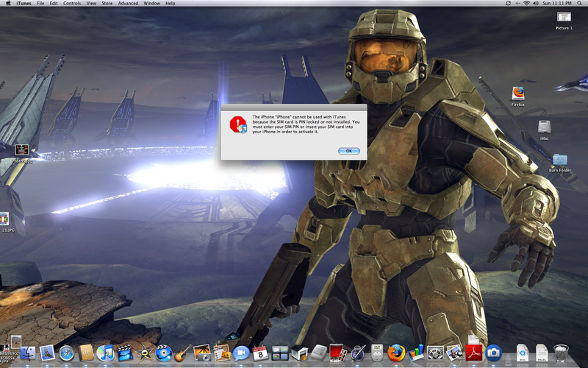Image resolution: width=588 pixels, height=368 pixels.
Task: Select the Firefox desktop icon
Action: tap(518, 96)
